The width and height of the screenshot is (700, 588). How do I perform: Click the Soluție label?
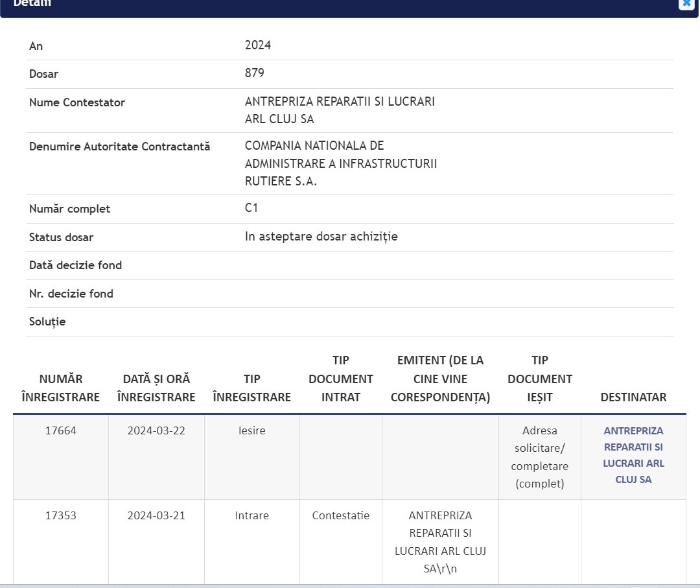(x=47, y=322)
